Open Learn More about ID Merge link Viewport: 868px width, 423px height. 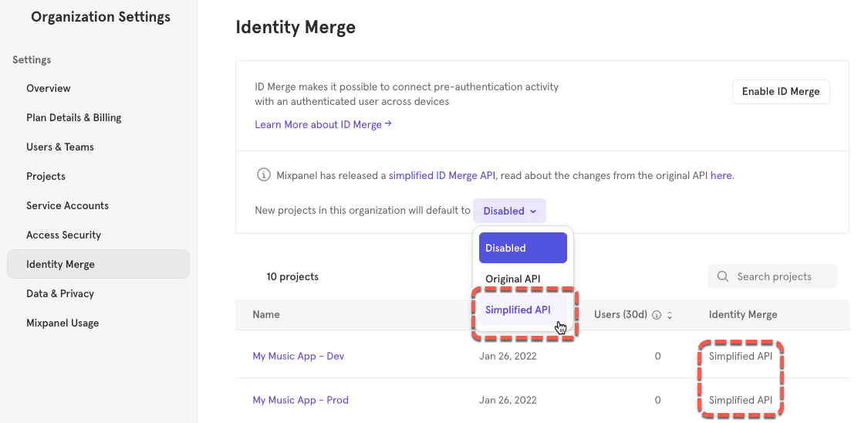323,124
